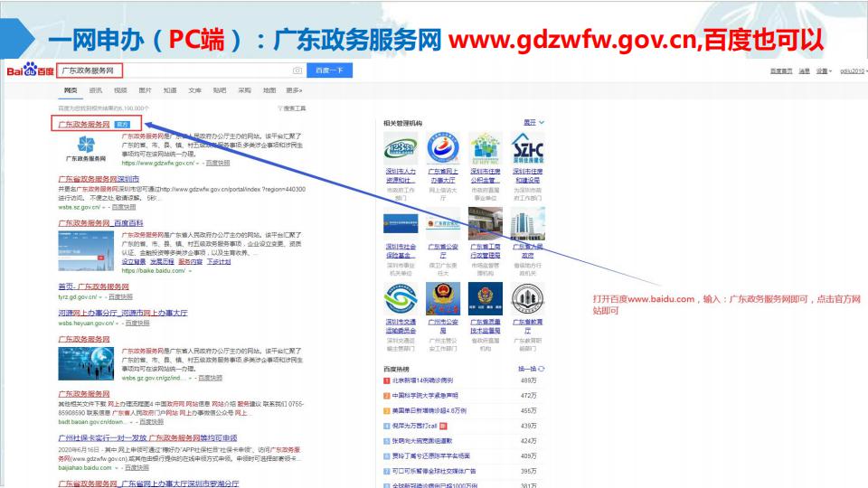Switch to the 贴吧 tab
The width and height of the screenshot is (868, 488).
(x=220, y=90)
